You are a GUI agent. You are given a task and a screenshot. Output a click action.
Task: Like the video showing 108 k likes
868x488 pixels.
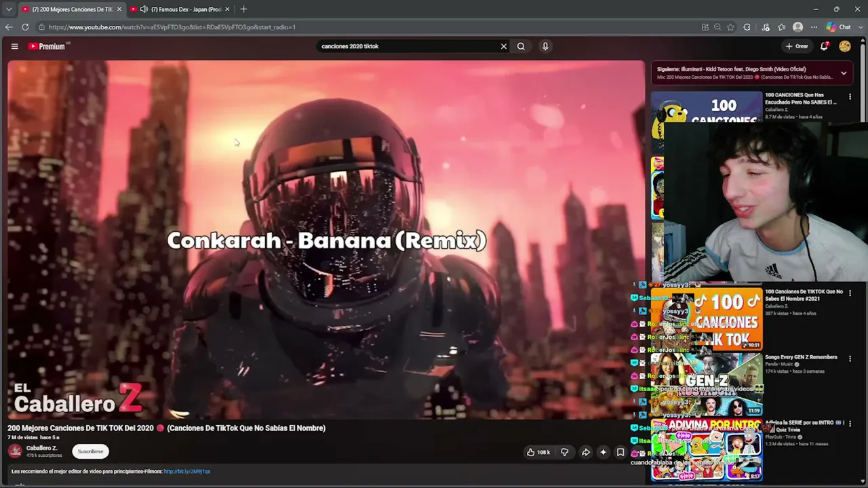point(538,452)
